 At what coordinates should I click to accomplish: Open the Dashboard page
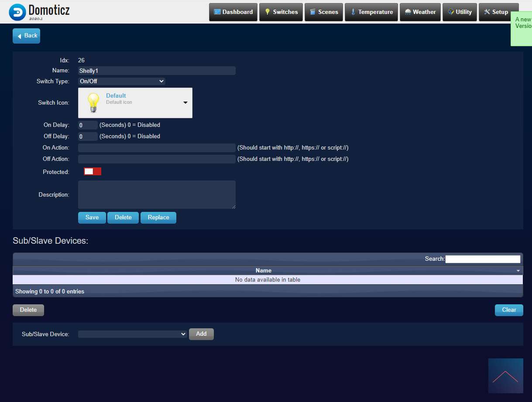(x=233, y=12)
